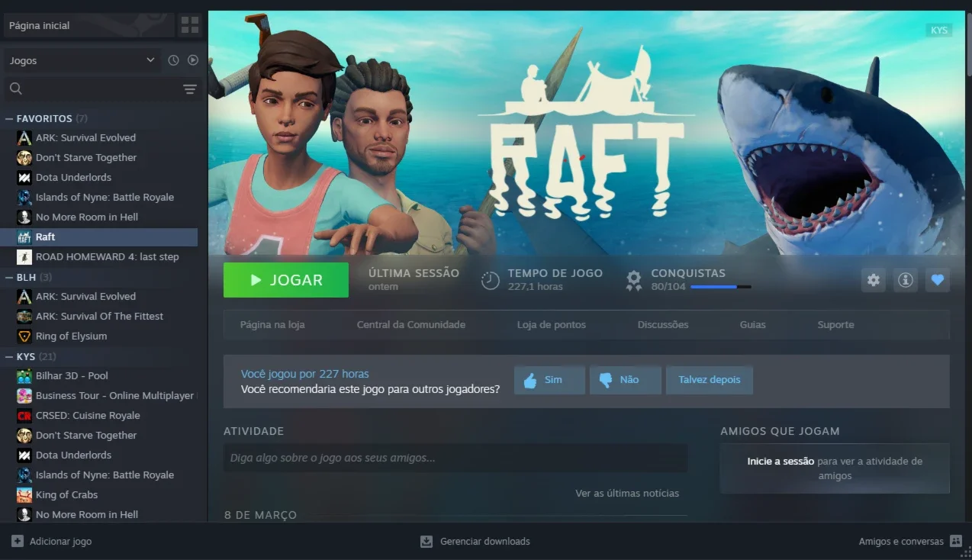The width and height of the screenshot is (972, 560).
Task: Collapse the KYS category
Action: (x=9, y=357)
